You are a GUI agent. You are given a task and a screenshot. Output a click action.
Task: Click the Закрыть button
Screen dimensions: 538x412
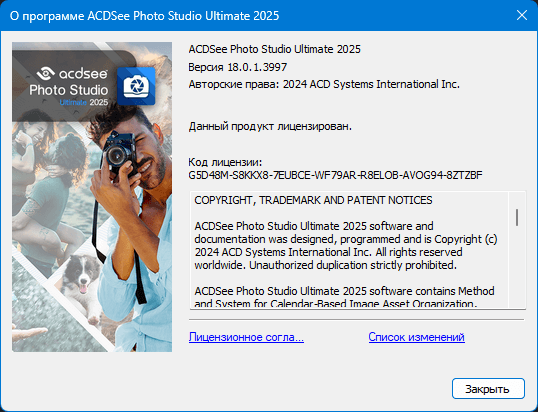488,389
